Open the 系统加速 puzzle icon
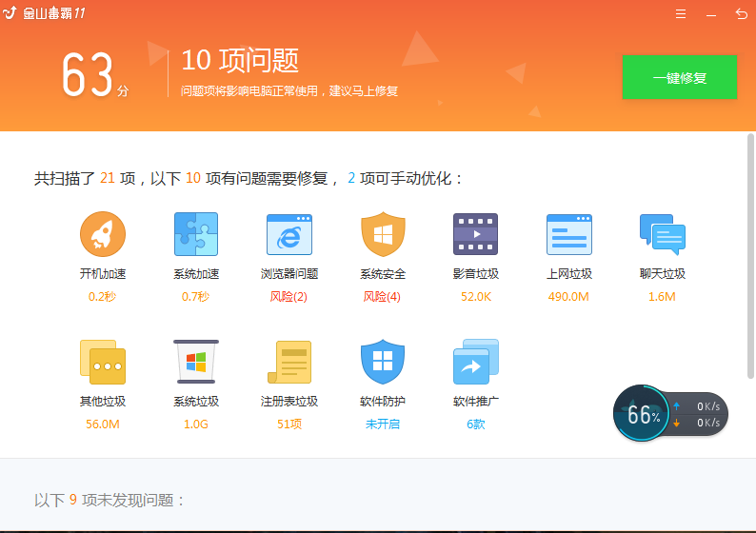Image resolution: width=756 pixels, height=533 pixels. click(x=196, y=234)
